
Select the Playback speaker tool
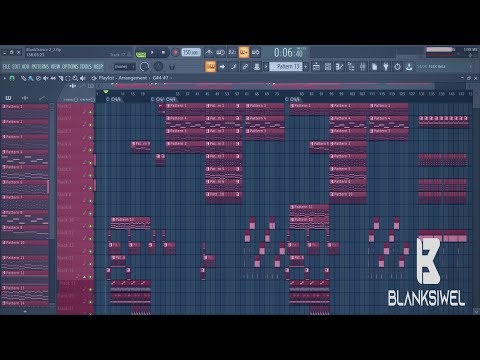(x=83, y=78)
